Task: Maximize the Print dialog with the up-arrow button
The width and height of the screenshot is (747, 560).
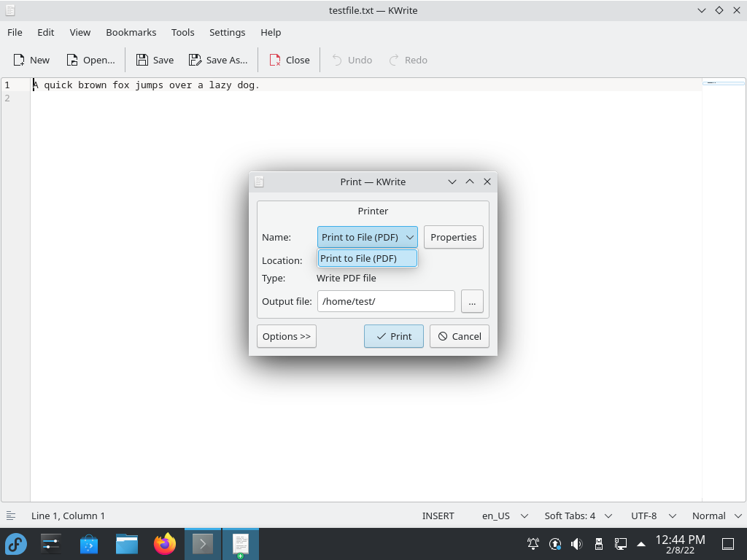Action: pyautogui.click(x=470, y=182)
